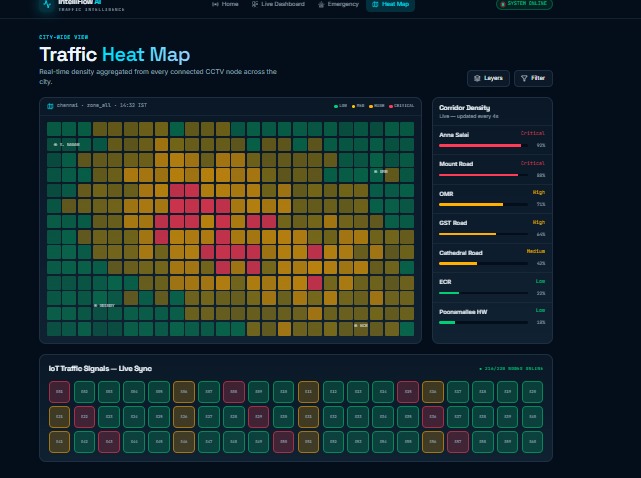Click the green Poonamallee HW density bar
641x478 pixels.
tap(447, 323)
